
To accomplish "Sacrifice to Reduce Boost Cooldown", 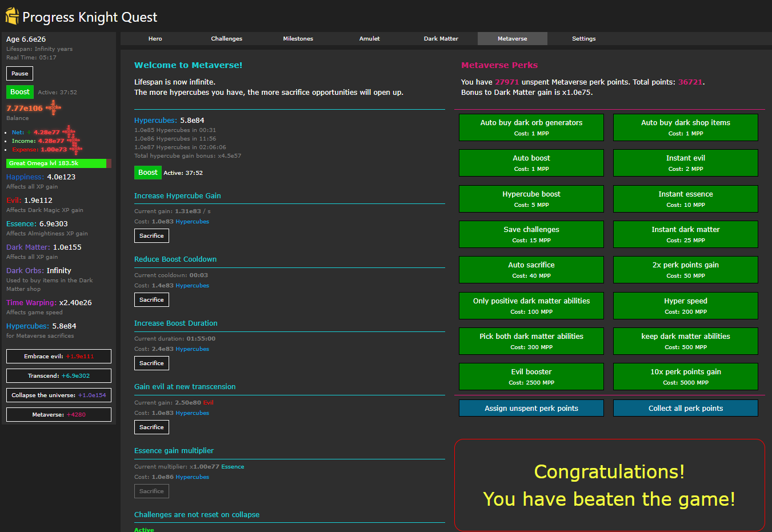I will point(151,300).
